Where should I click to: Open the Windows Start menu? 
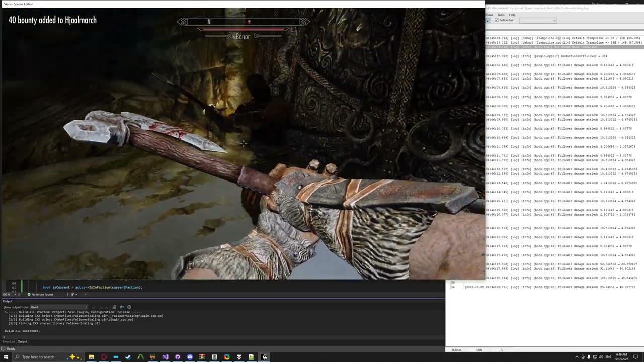6,357
